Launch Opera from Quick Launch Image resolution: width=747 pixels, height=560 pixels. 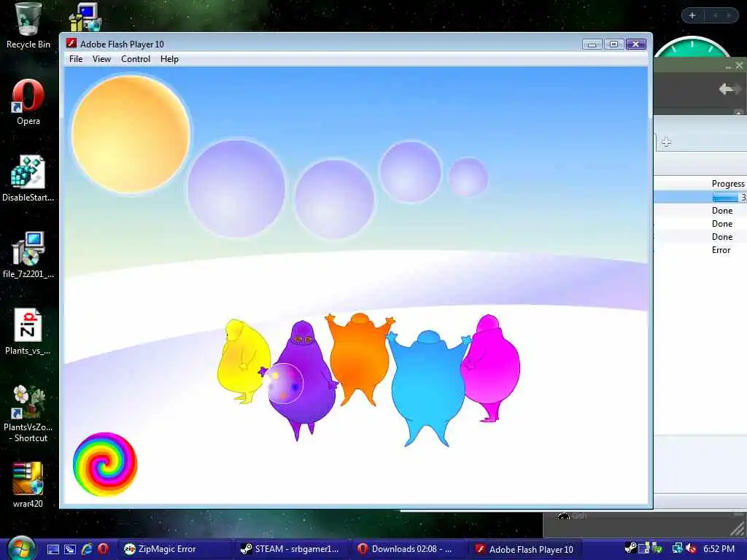click(x=103, y=549)
